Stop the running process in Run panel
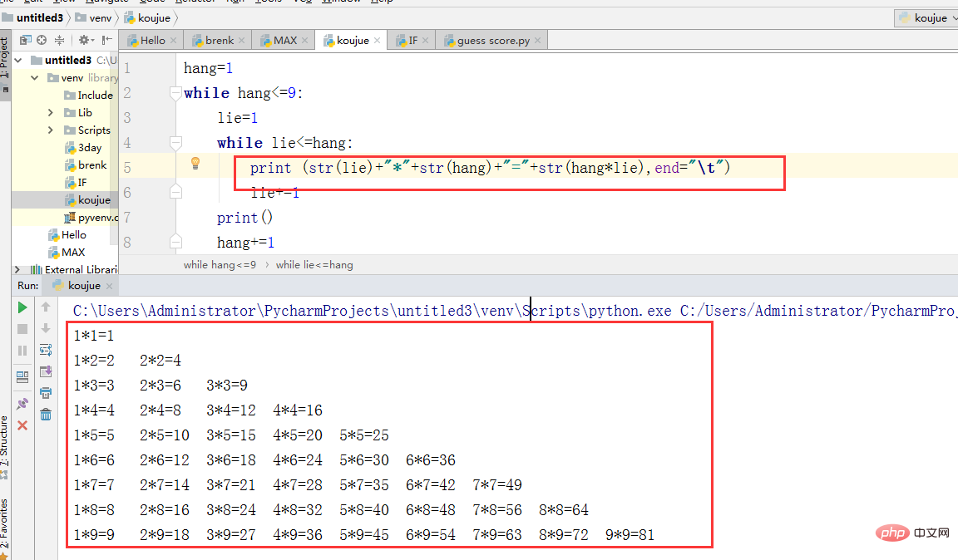 tap(22, 329)
